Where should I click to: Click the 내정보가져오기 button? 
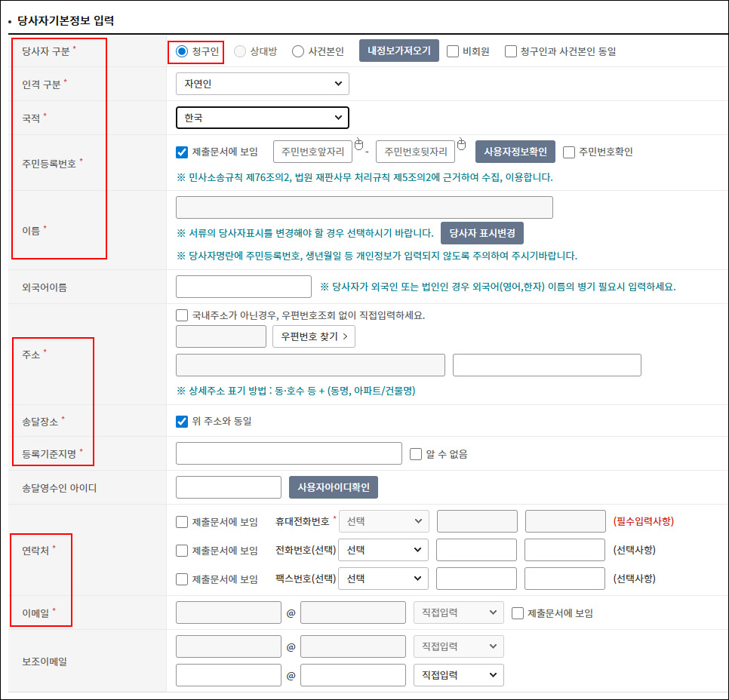pos(399,51)
